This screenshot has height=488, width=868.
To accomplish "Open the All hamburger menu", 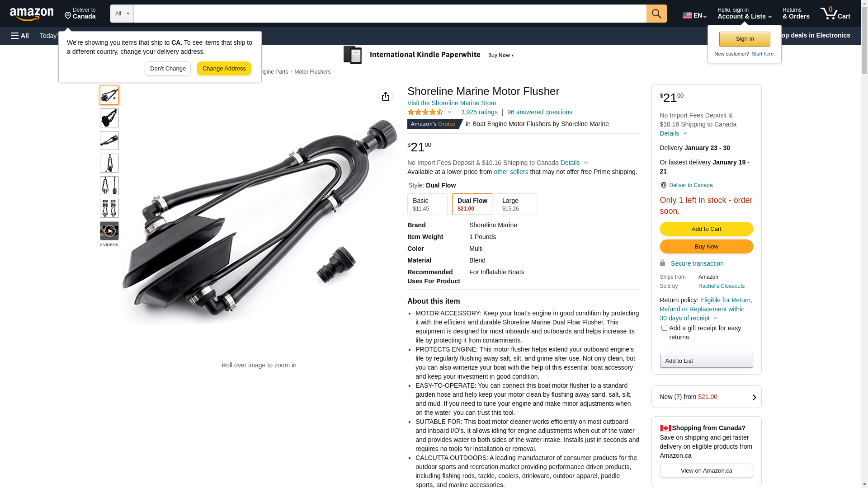I will (x=20, y=36).
